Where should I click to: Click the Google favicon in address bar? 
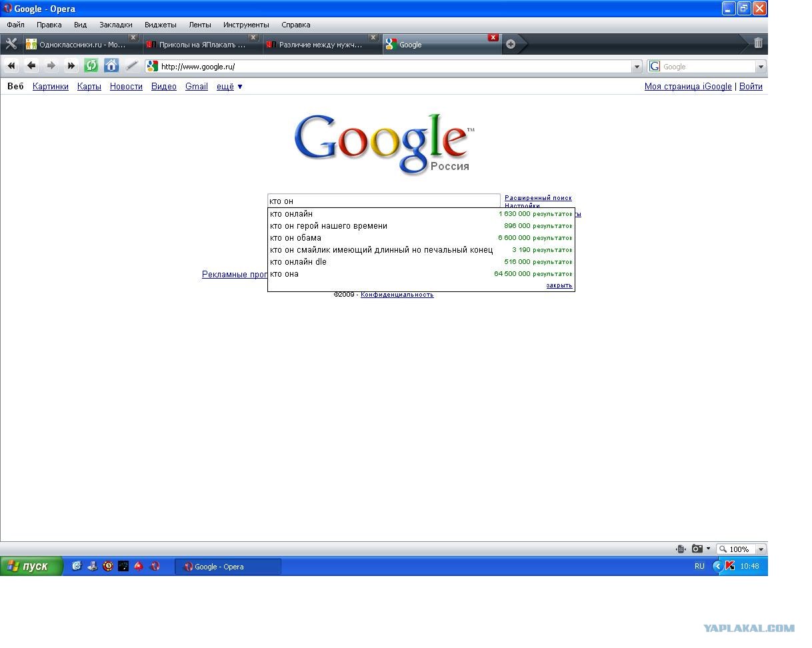click(x=153, y=66)
